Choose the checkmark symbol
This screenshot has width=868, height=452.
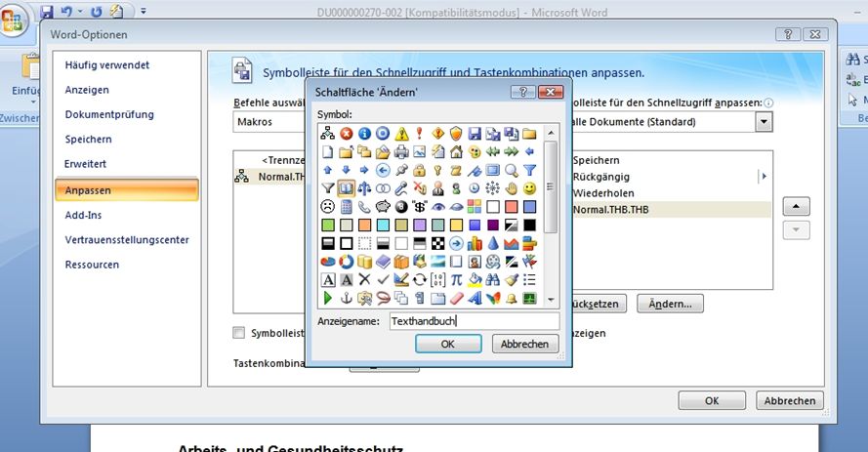[383, 280]
